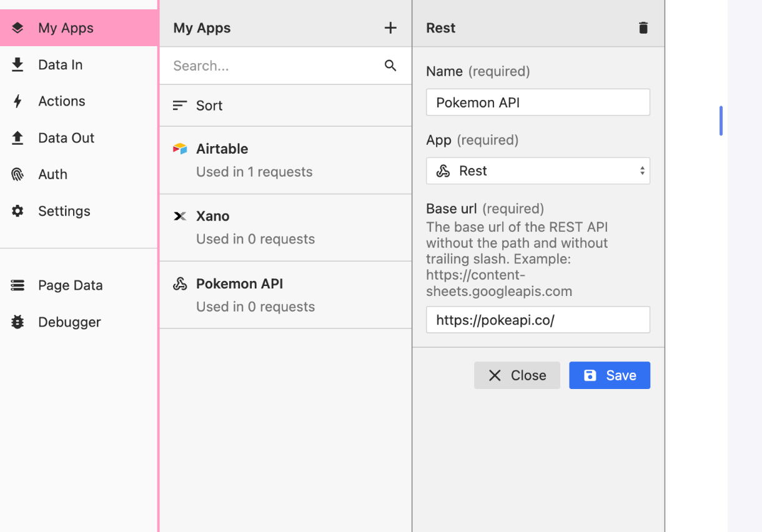The width and height of the screenshot is (762, 532).
Task: Show the Page Data panel
Action: [x=70, y=285]
